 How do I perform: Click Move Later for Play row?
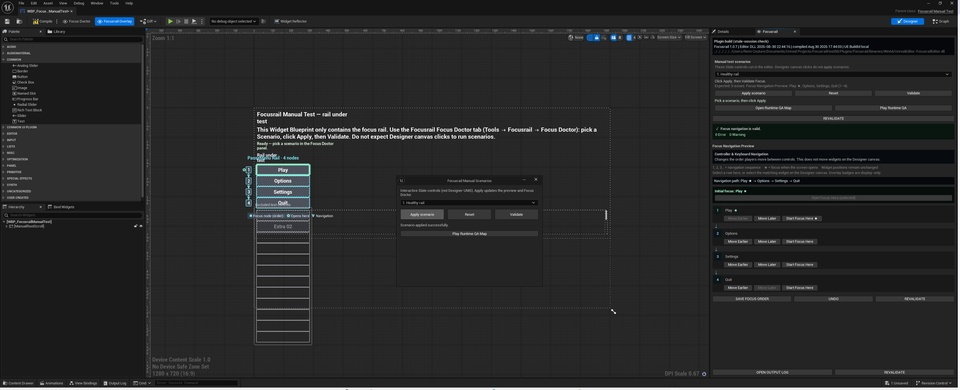point(767,218)
